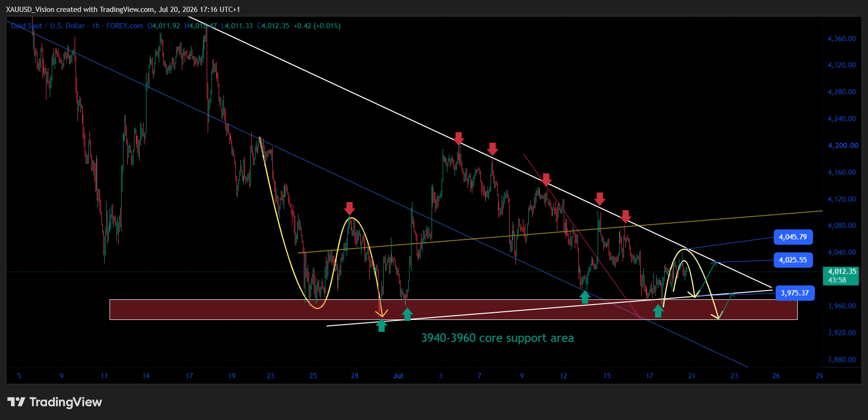Click the Gold Spot / U.S. Dollar symbol title
The image size is (868, 420).
[48, 26]
